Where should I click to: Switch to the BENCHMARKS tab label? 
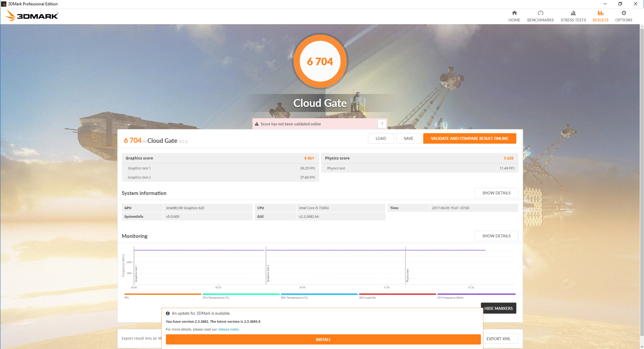[540, 20]
